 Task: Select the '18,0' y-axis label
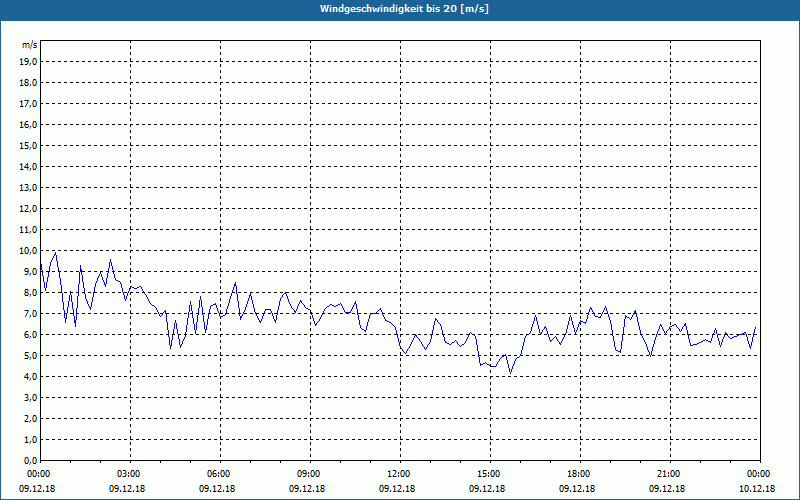(x=29, y=83)
